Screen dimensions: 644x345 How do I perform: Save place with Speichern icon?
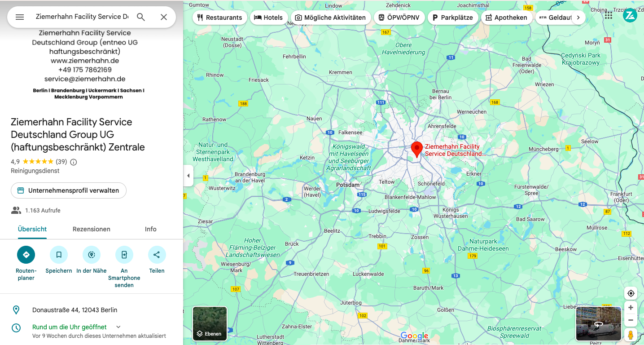pyautogui.click(x=59, y=255)
